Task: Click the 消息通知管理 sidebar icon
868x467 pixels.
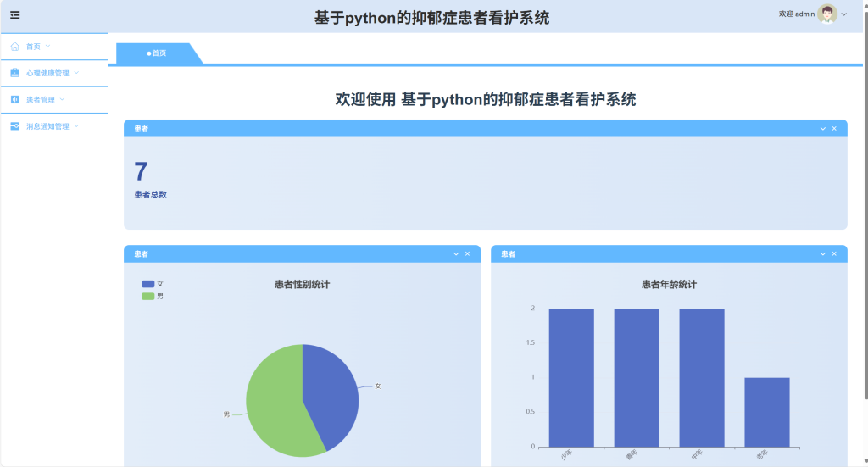Action: pyautogui.click(x=15, y=126)
